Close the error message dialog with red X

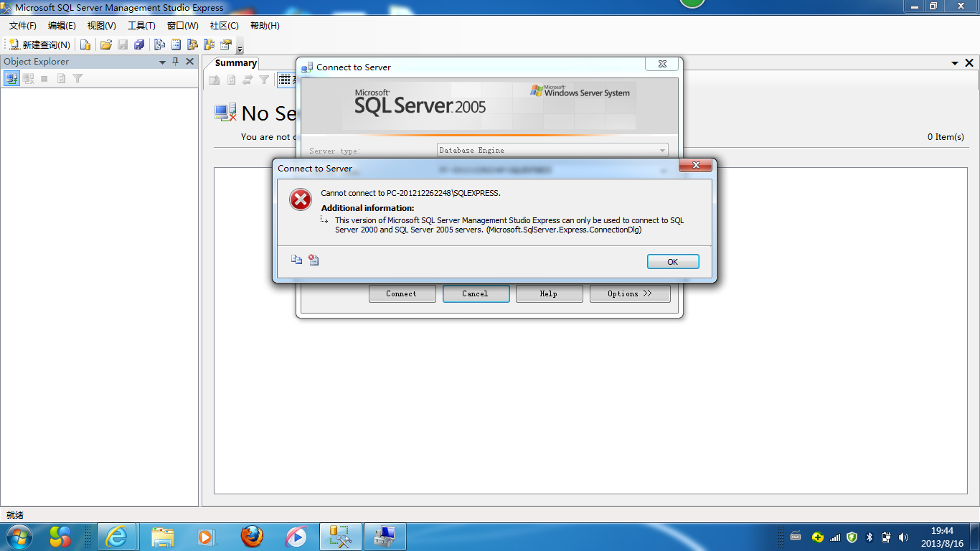pos(695,166)
